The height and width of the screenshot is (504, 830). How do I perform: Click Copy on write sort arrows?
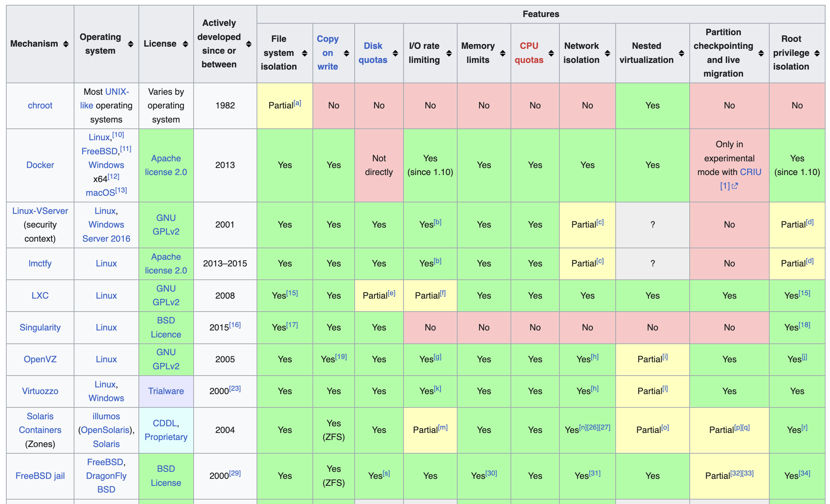[347, 53]
